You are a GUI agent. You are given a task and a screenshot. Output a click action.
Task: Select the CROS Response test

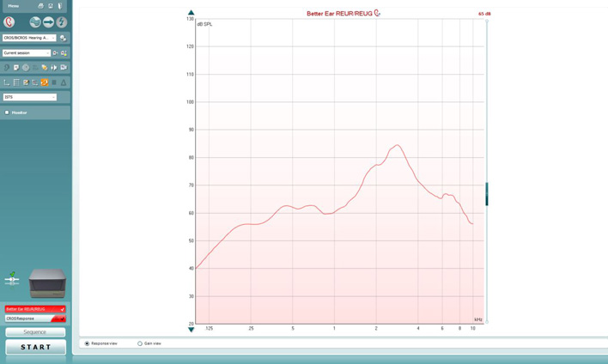pyautogui.click(x=35, y=318)
